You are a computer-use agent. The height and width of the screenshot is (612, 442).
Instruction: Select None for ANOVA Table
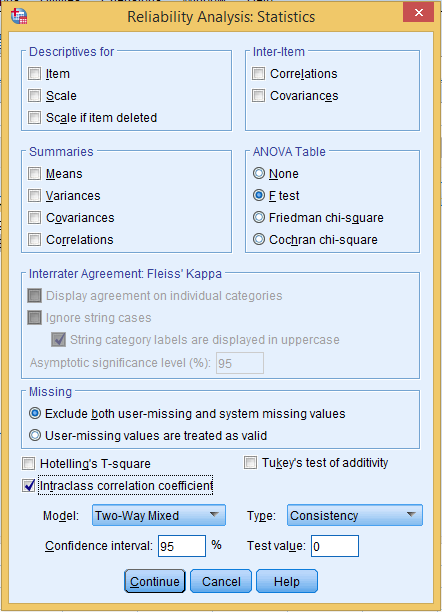(258, 173)
